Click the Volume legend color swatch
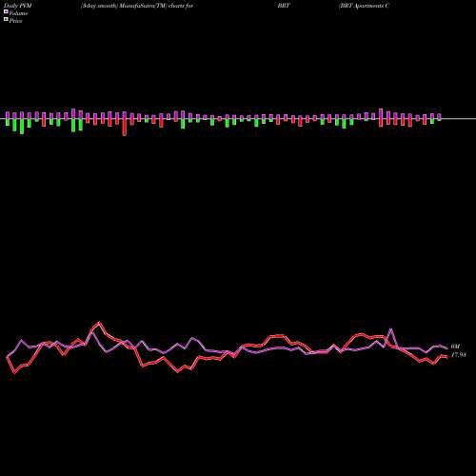Screen dimensions: 476x476 (6, 11)
